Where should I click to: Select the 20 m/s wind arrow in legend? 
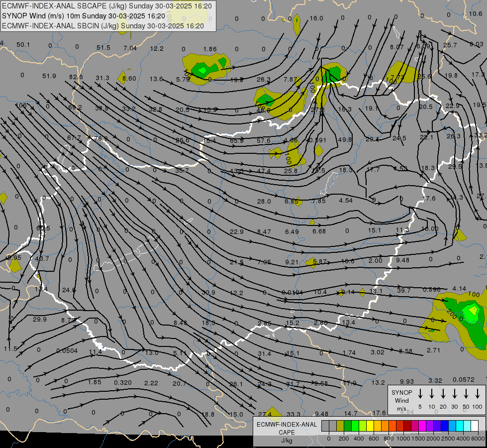point(443,393)
